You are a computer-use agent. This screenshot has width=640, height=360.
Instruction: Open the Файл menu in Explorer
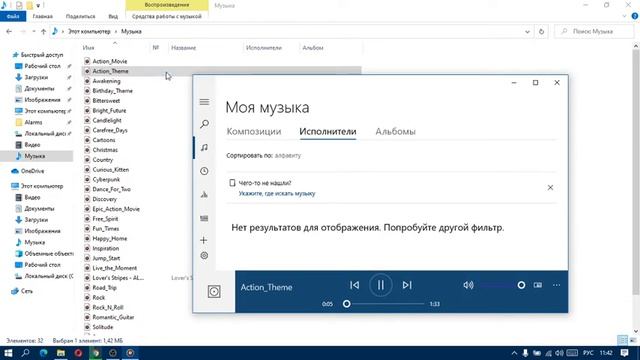[13, 16]
